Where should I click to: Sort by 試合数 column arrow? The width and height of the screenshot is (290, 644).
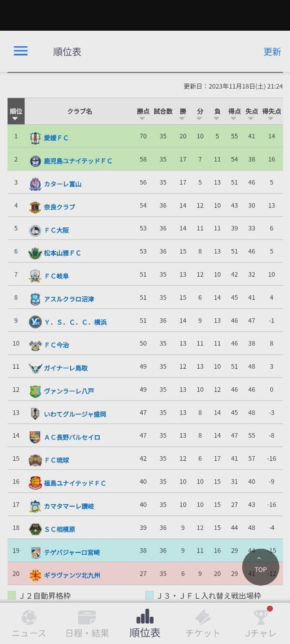[164, 118]
